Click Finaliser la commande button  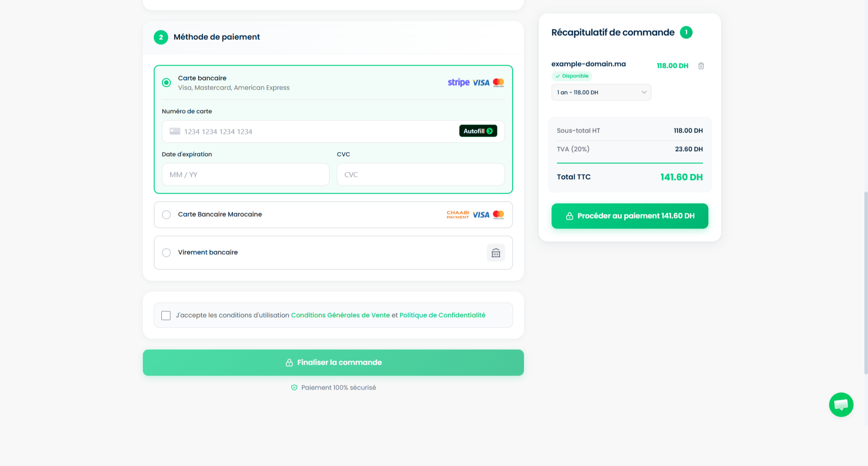333,362
